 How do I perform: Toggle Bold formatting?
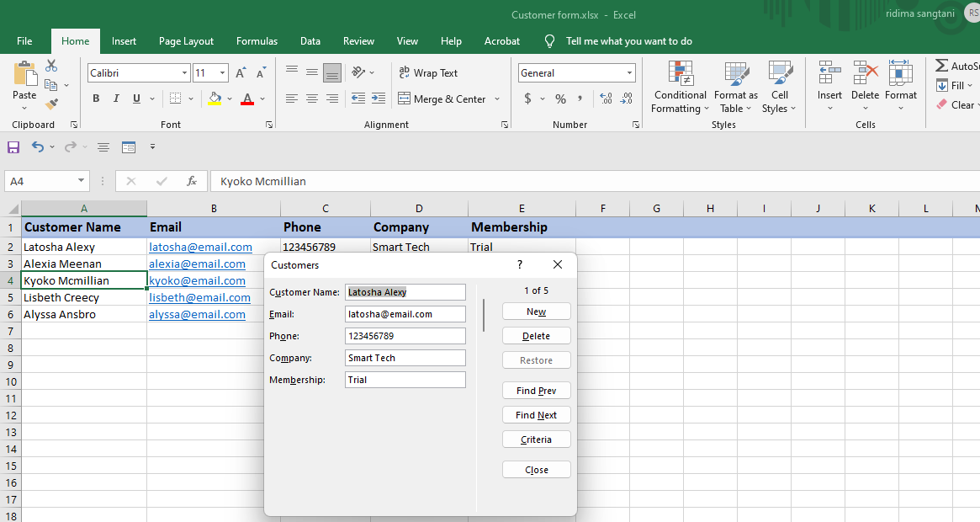point(96,99)
